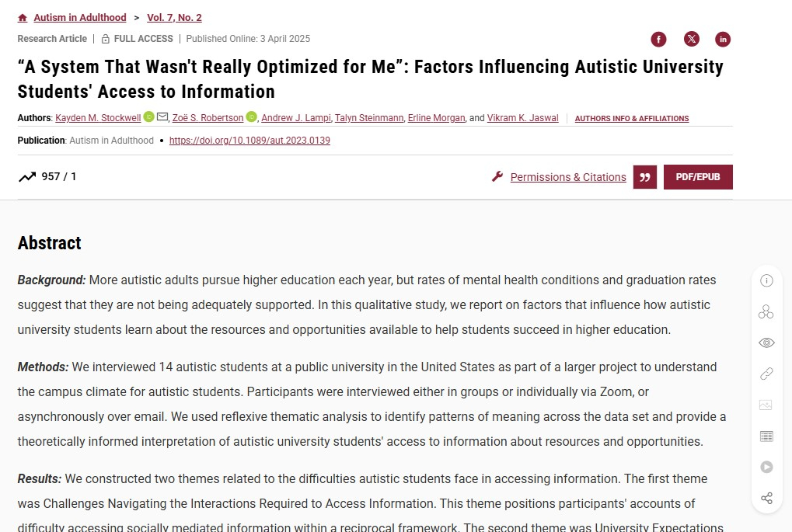792x532 pixels.
Task: Open the tables icon in sidebar
Action: (766, 436)
